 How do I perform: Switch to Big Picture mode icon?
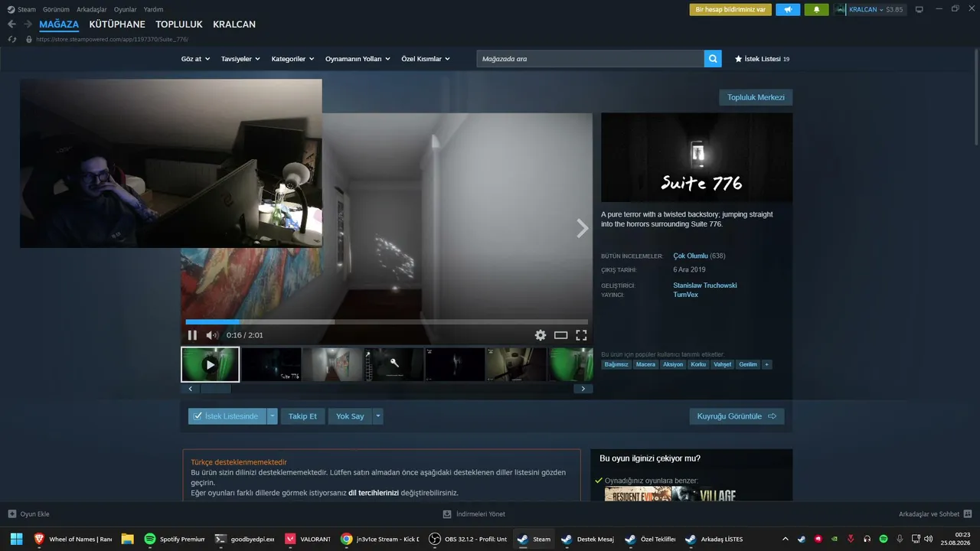[920, 9]
